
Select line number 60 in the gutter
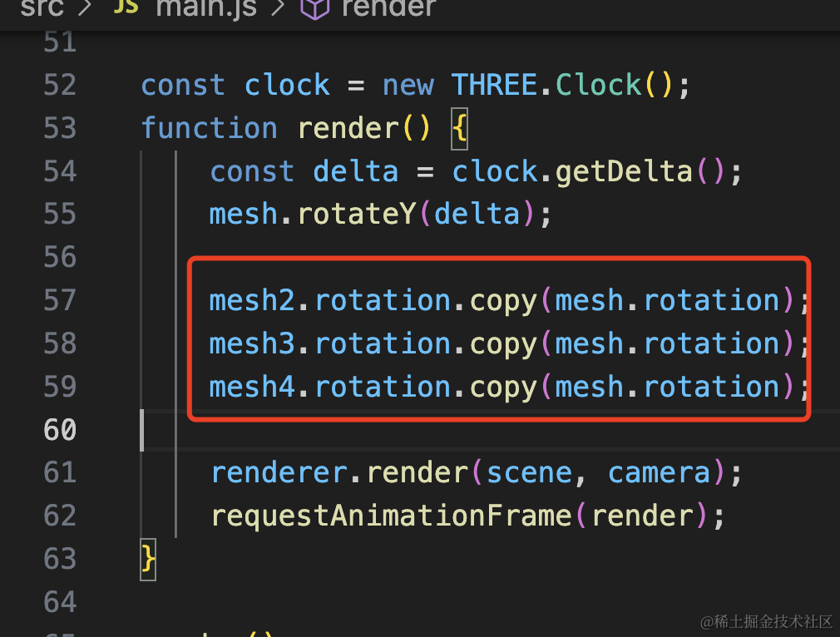point(60,430)
